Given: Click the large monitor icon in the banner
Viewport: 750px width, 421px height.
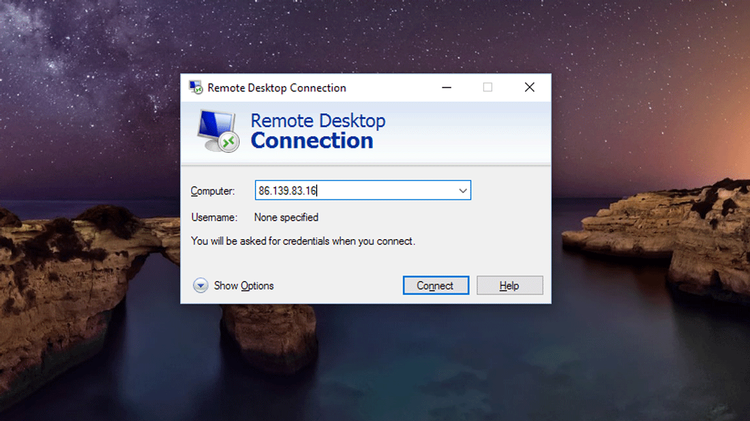Looking at the screenshot, I should (216, 130).
